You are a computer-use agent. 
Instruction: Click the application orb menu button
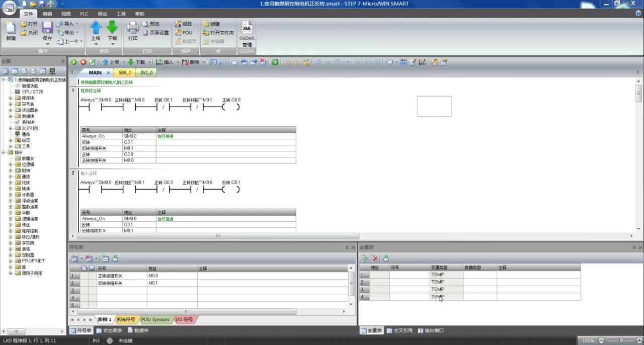click(x=10, y=8)
